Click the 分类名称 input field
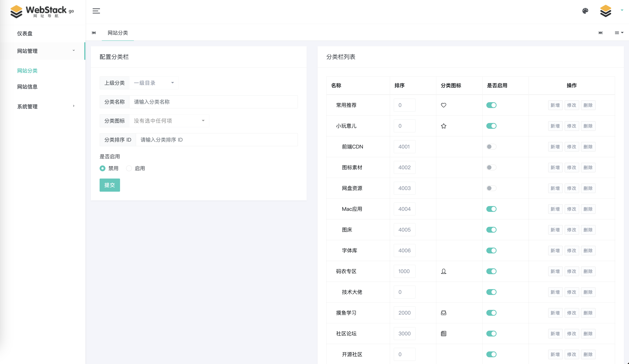Viewport: 629px width, 364px height. pos(213,102)
